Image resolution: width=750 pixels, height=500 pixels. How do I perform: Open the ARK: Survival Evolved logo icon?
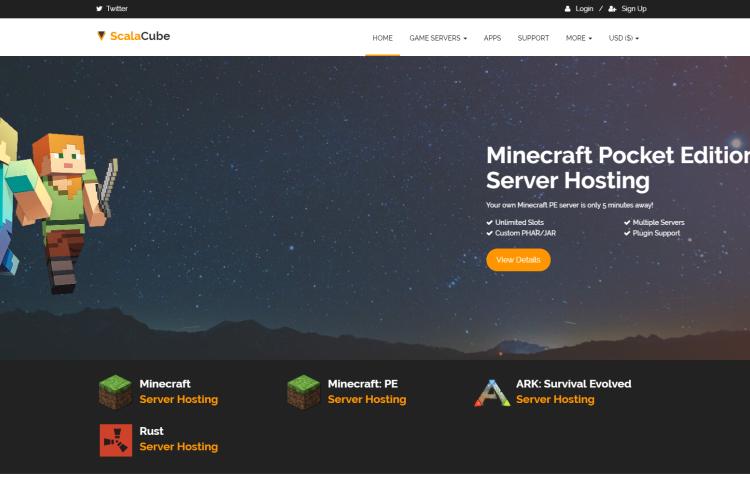(x=492, y=393)
